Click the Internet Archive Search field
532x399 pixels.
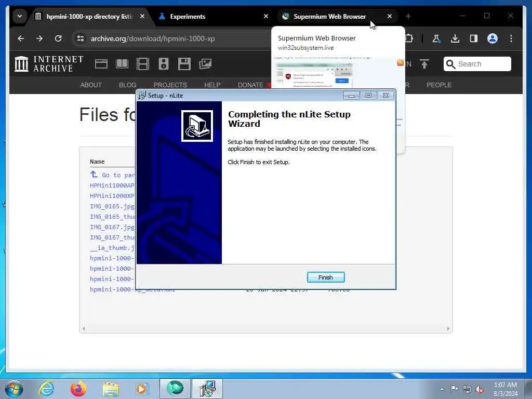click(x=477, y=64)
